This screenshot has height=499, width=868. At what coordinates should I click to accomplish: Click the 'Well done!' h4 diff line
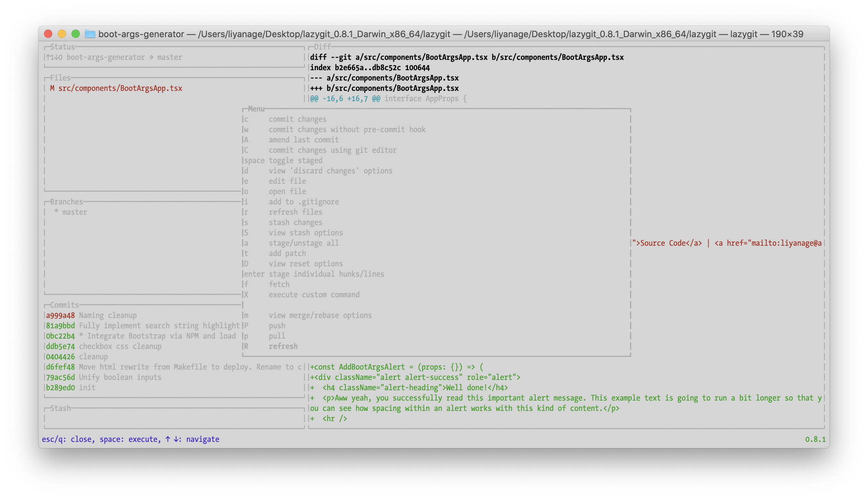pos(409,387)
